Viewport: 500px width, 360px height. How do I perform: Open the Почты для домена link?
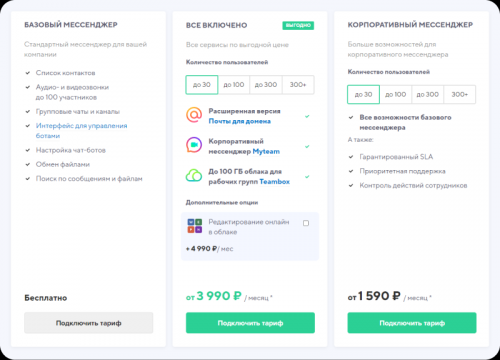[x=240, y=121]
